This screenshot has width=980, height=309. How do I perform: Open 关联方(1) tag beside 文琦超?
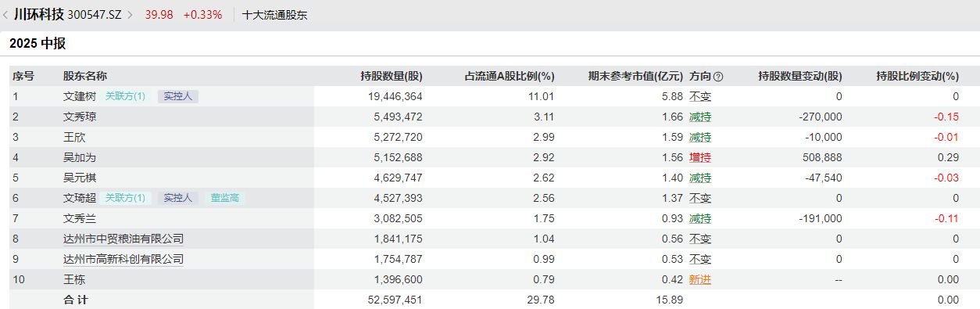click(x=126, y=199)
